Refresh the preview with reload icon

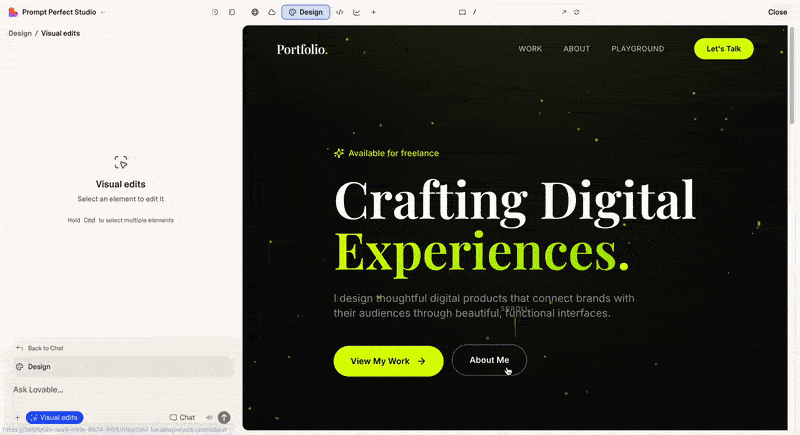577,12
